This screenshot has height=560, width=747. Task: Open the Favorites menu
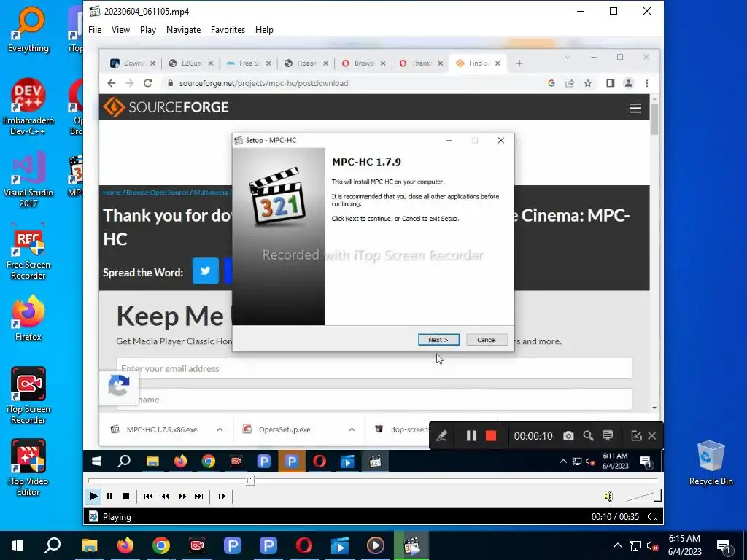228,29
